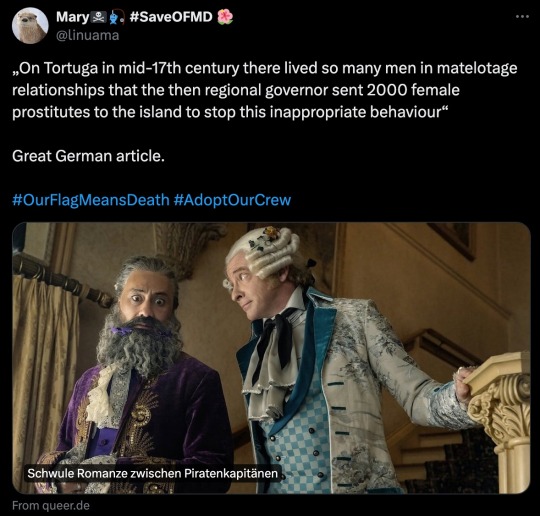Visit the @linuama handle profile
This screenshot has width=540, height=516.
click(87, 35)
